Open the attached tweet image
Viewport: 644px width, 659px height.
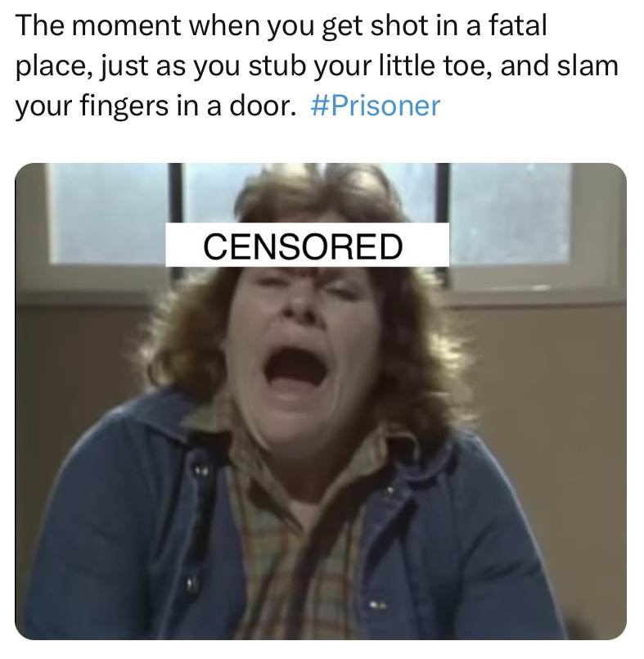321,401
